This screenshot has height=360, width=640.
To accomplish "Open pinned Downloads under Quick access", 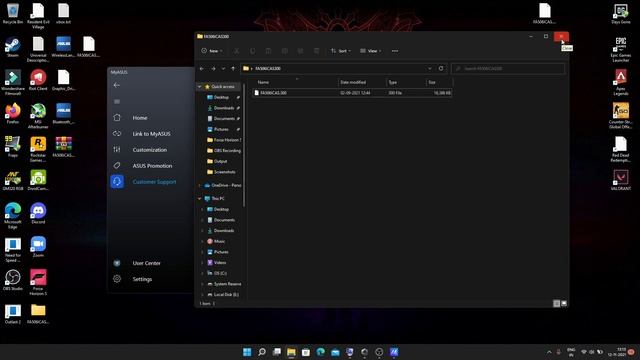I will 224,108.
